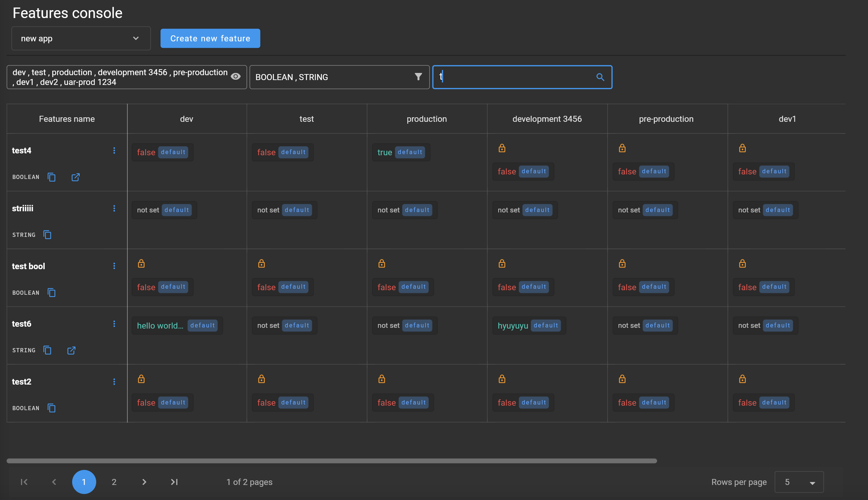Screen dimensions: 868x500
Task: Go to page 2
Action: coord(114,482)
